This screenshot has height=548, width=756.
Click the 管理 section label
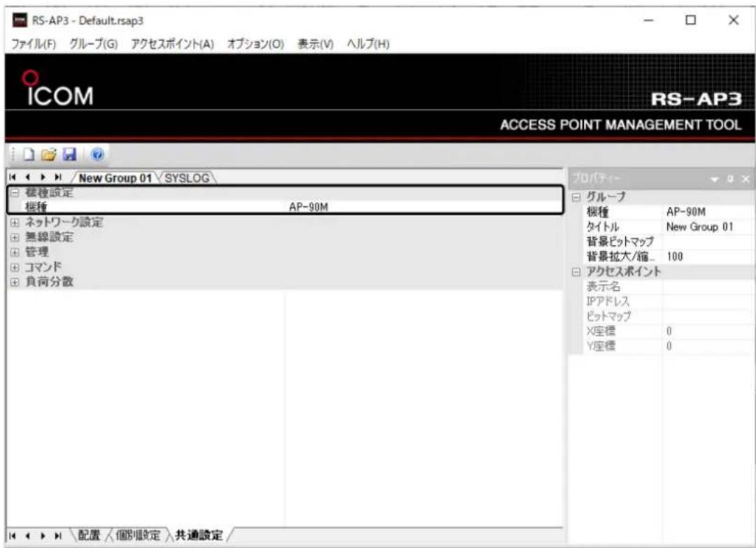[36, 252]
